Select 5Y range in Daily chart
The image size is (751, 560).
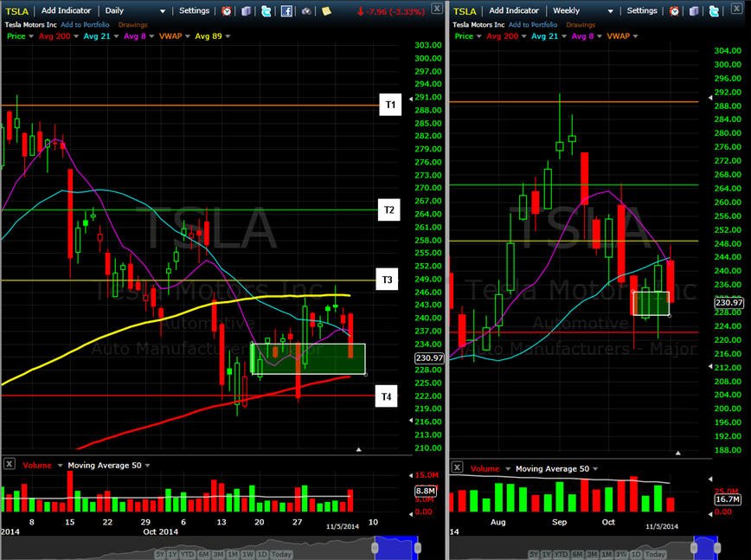click(160, 554)
